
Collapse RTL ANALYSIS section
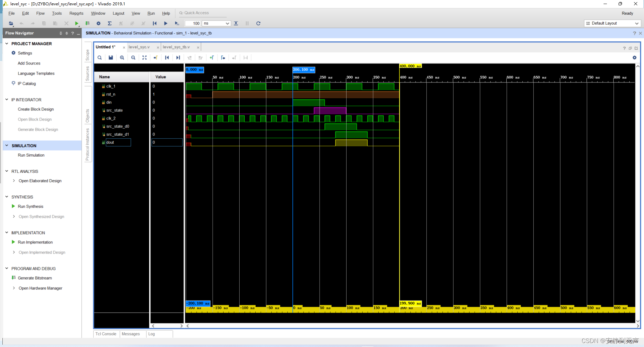click(7, 171)
